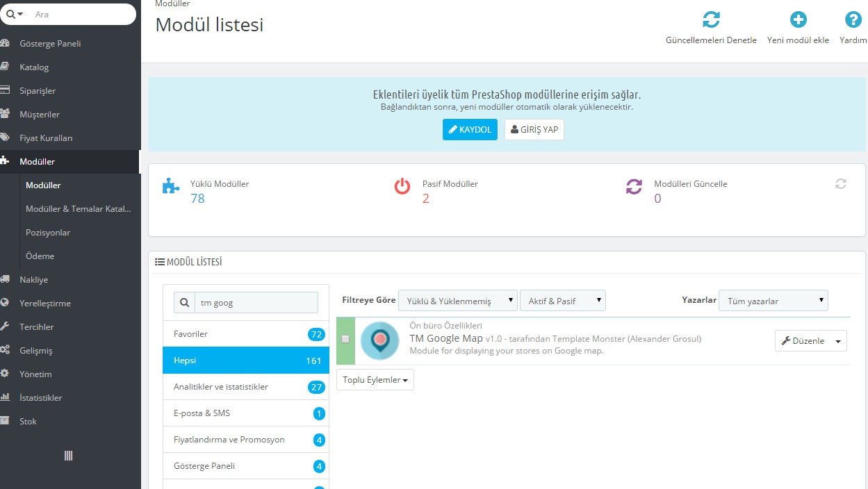The width and height of the screenshot is (868, 489).
Task: Click the Güncellemeleri Denetle refresh icon
Action: 711,19
